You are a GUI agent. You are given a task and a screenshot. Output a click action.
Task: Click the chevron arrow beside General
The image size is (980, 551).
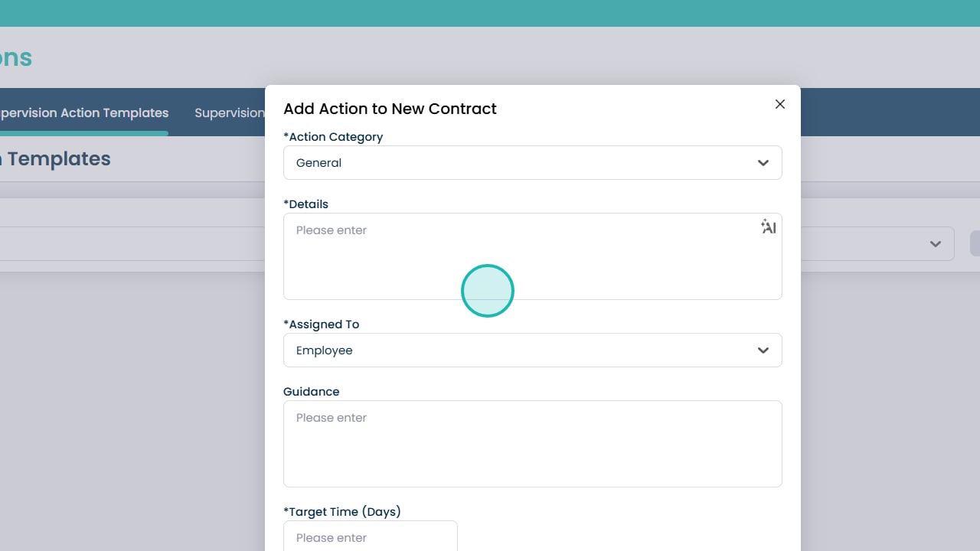click(x=763, y=163)
